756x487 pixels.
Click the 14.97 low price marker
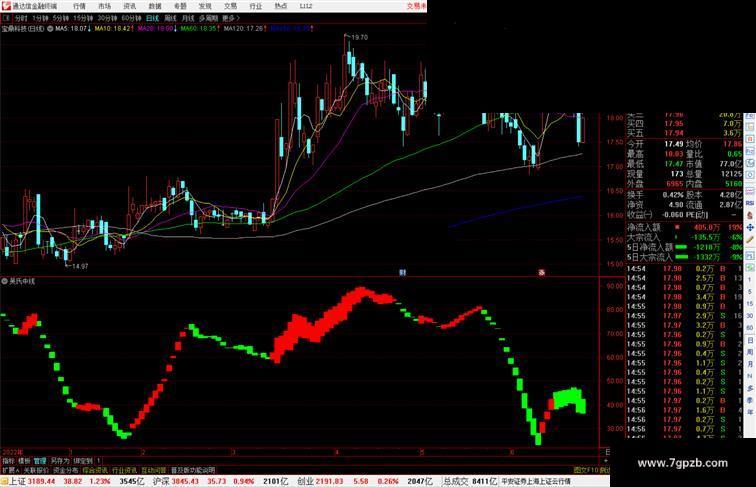[80, 266]
